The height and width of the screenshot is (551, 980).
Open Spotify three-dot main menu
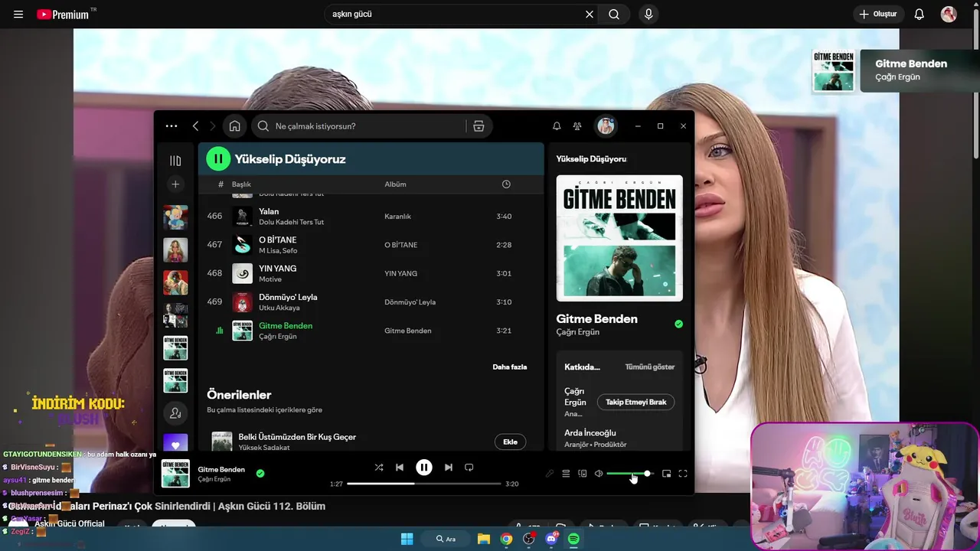171,126
